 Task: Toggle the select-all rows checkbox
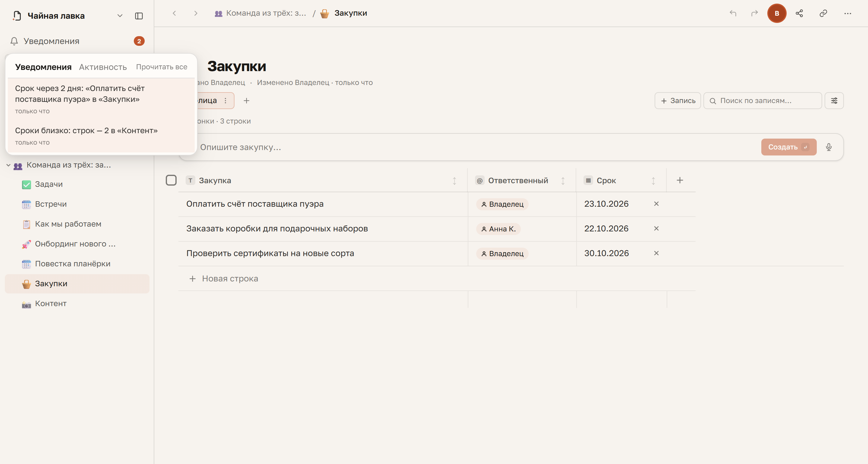tap(171, 180)
